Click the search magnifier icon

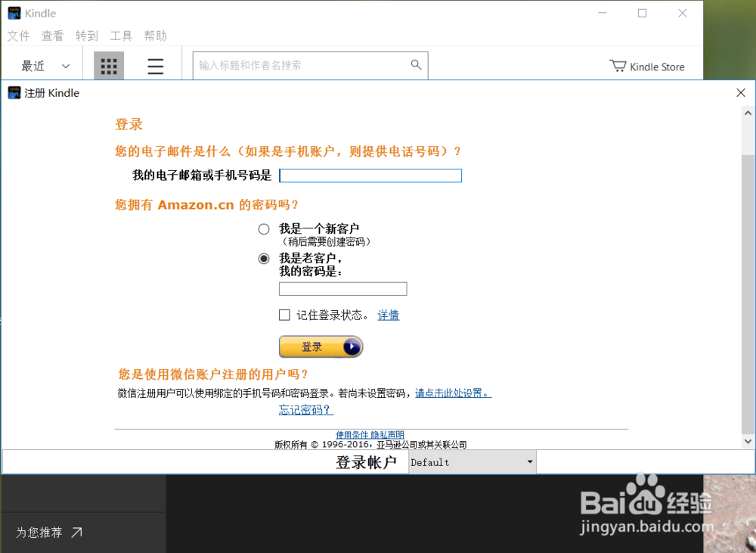tap(416, 64)
